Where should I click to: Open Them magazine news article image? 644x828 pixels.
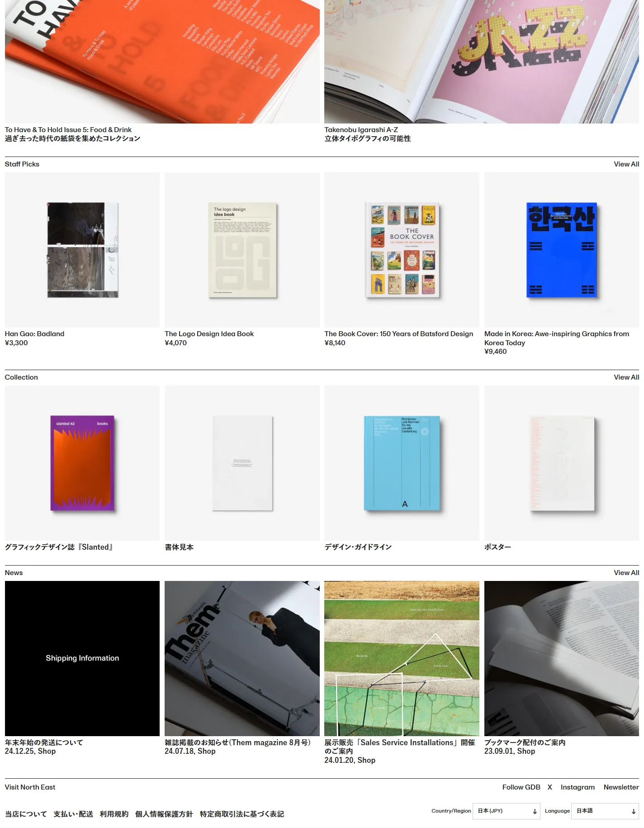(x=242, y=658)
